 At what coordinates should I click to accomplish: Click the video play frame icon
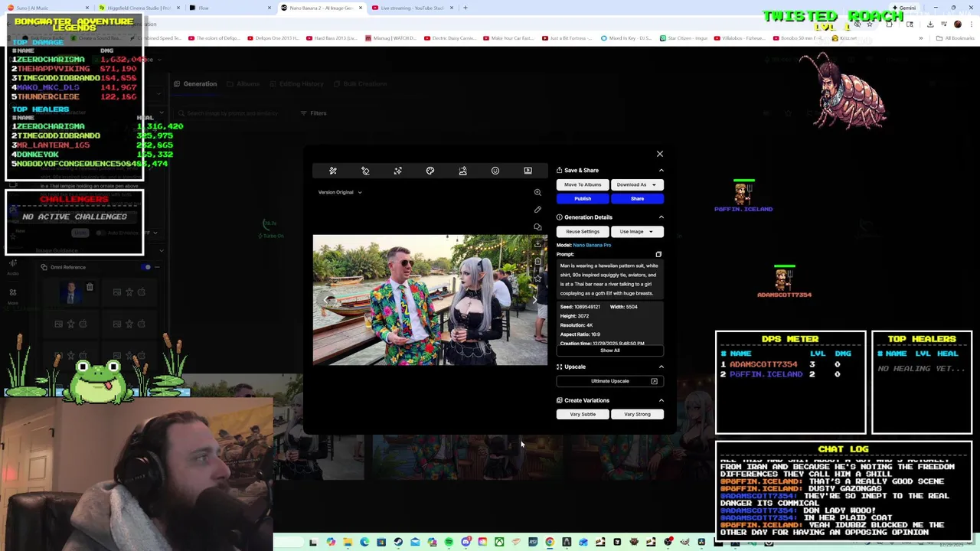528,171
